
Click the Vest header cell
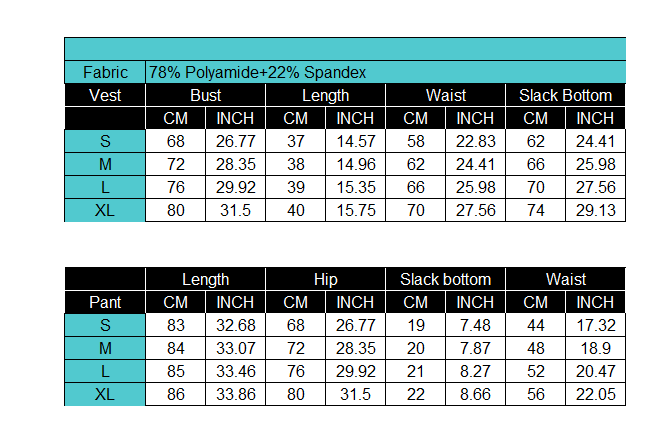coord(105,95)
